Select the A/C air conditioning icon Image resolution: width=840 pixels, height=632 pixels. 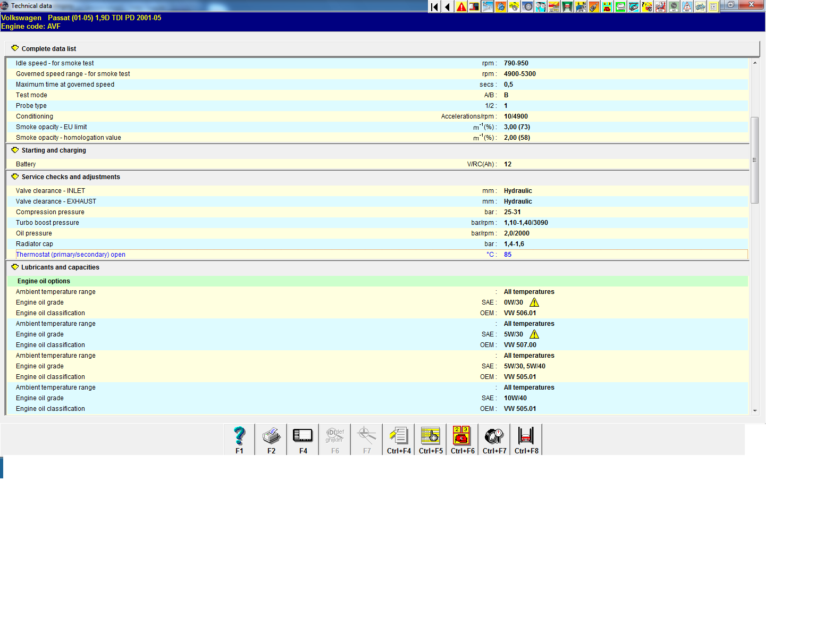click(x=674, y=6)
